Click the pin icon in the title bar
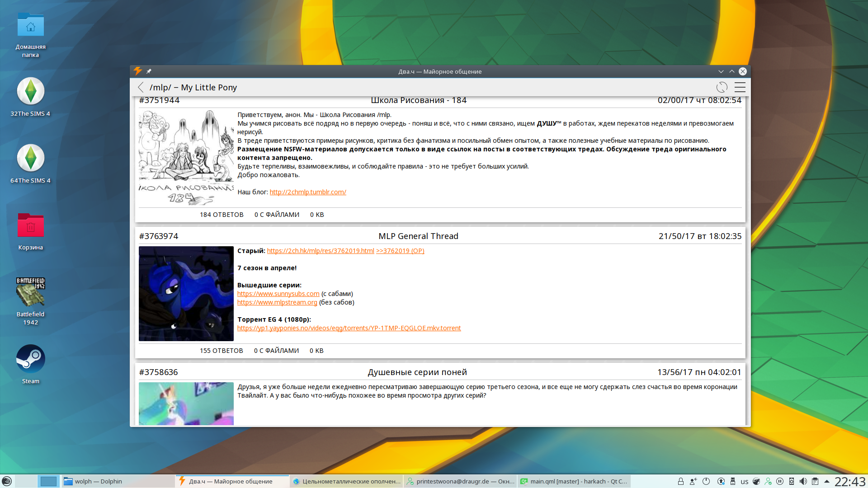868x488 pixels. click(x=149, y=71)
